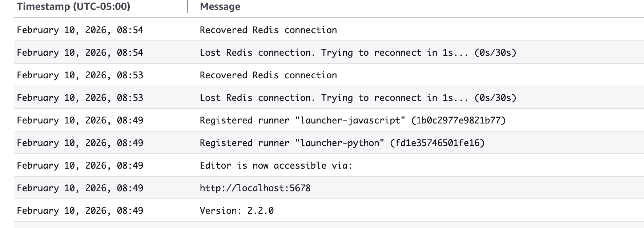Click the divider between Timestamp and Message headers

(188, 7)
